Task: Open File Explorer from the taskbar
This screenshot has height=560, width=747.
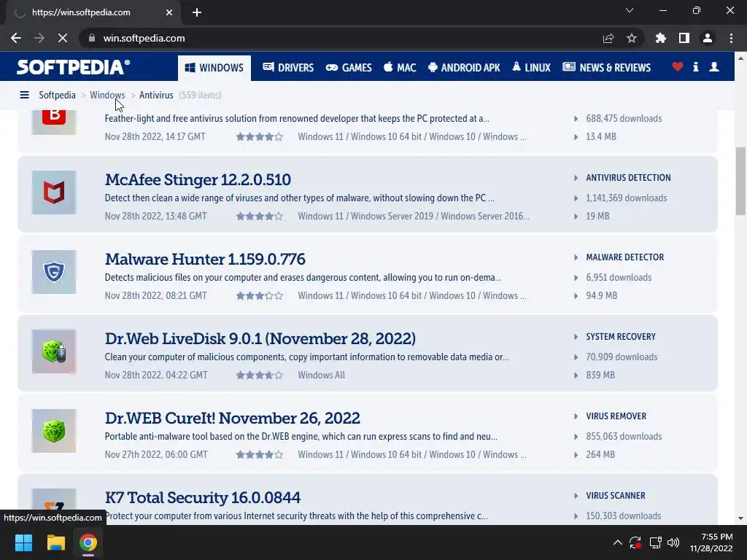Action: (x=55, y=542)
